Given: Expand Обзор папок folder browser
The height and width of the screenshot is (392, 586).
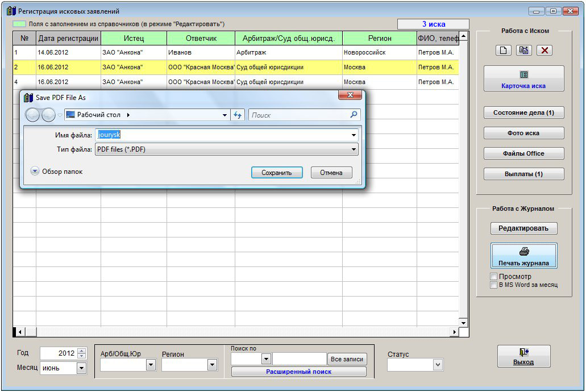Looking at the screenshot, I should (x=35, y=171).
